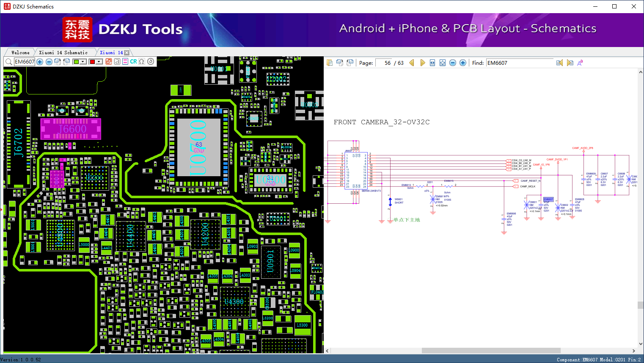The height and width of the screenshot is (363, 644).
Task: Click the schematic page number field
Action: (384, 63)
